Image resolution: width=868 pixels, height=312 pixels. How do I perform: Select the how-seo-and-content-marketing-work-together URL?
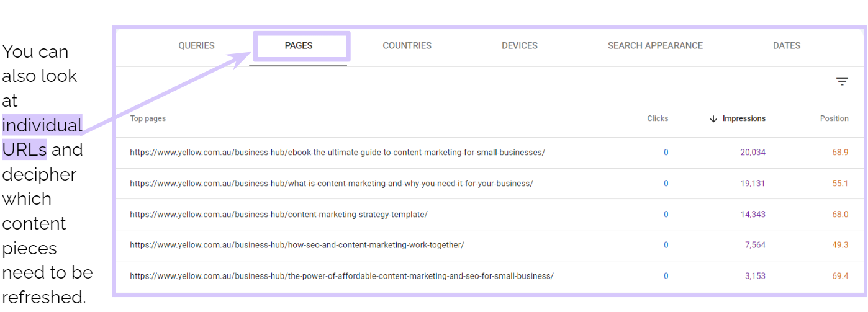tap(297, 245)
